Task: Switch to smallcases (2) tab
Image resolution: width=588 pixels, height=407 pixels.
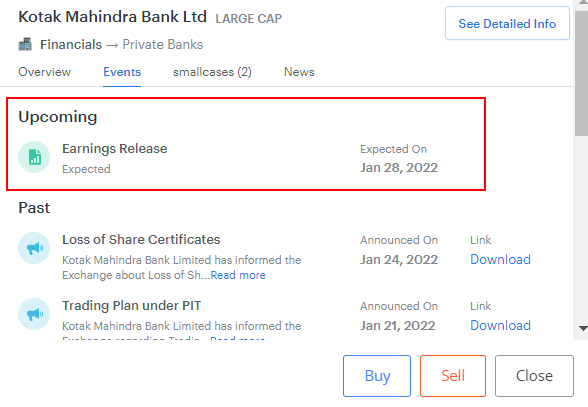Action: click(212, 72)
